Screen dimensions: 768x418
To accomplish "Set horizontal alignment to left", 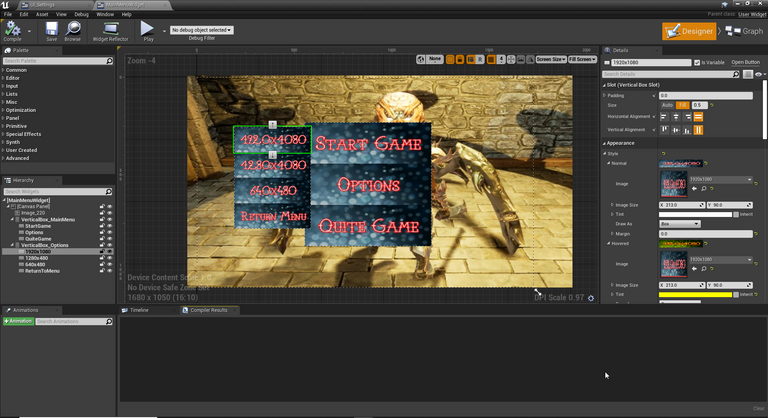I will 664,117.
